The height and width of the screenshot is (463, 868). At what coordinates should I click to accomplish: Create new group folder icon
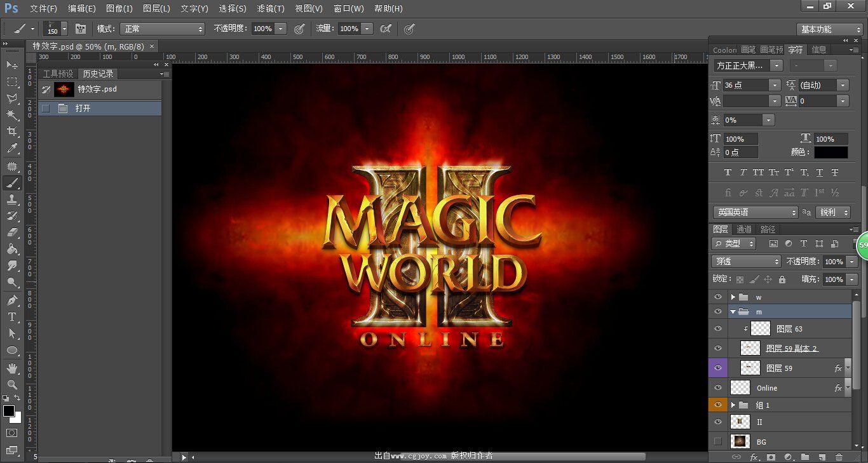805,457
